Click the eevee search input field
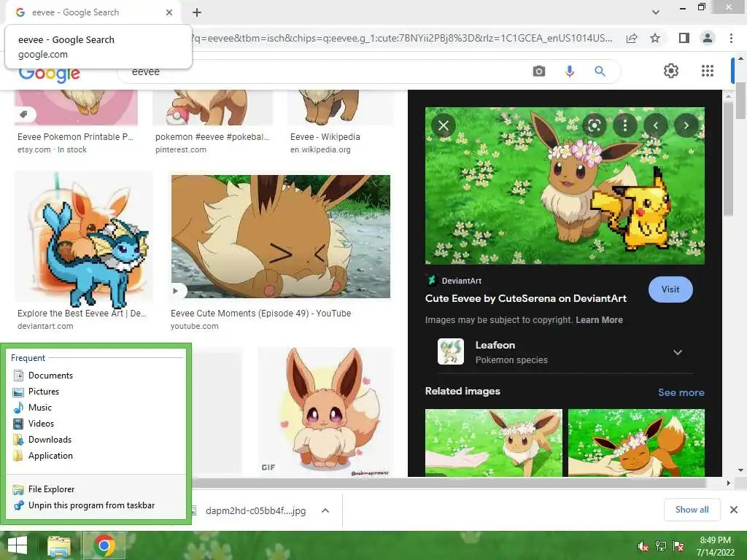 pos(324,71)
